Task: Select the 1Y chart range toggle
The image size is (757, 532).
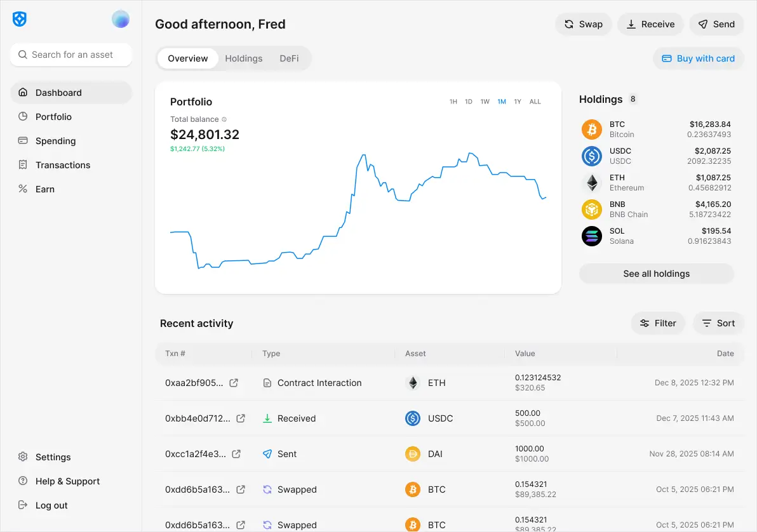Action: pos(518,101)
